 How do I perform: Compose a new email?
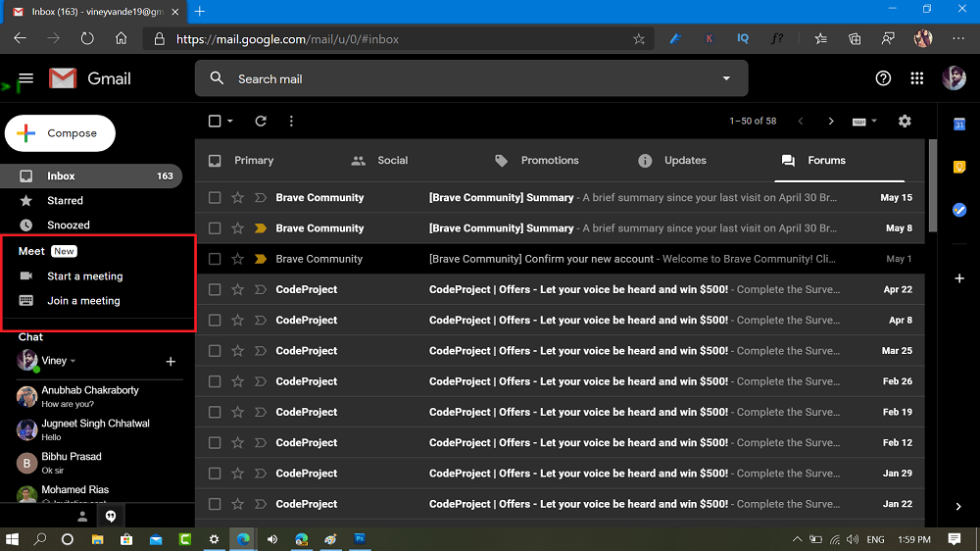point(60,133)
